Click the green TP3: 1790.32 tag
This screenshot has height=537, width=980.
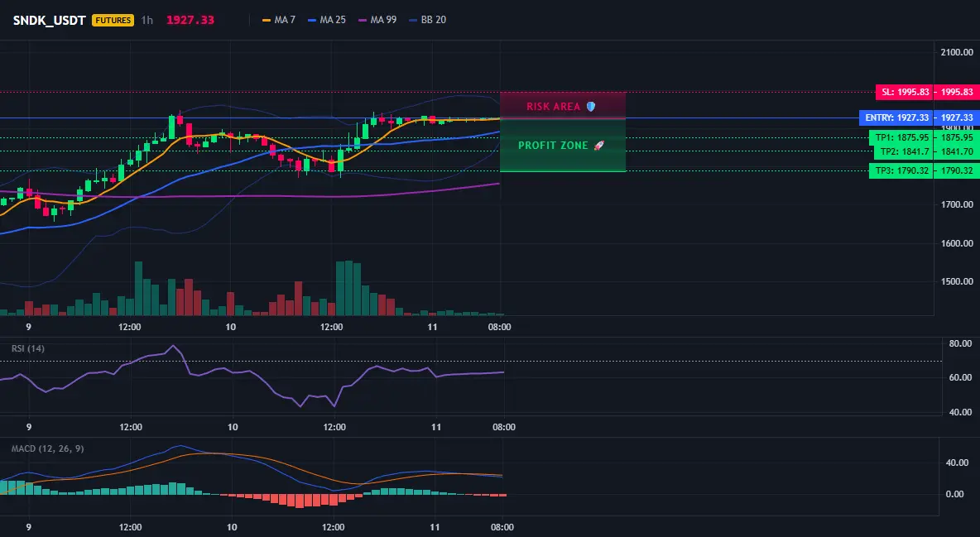tap(901, 170)
